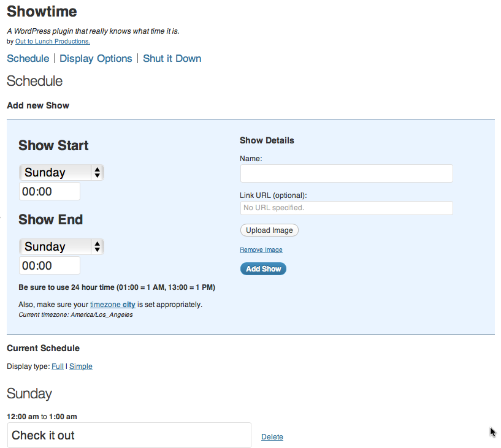This screenshot has width=501, height=448.
Task: Open the Show End day dropdown
Action: 61,247
